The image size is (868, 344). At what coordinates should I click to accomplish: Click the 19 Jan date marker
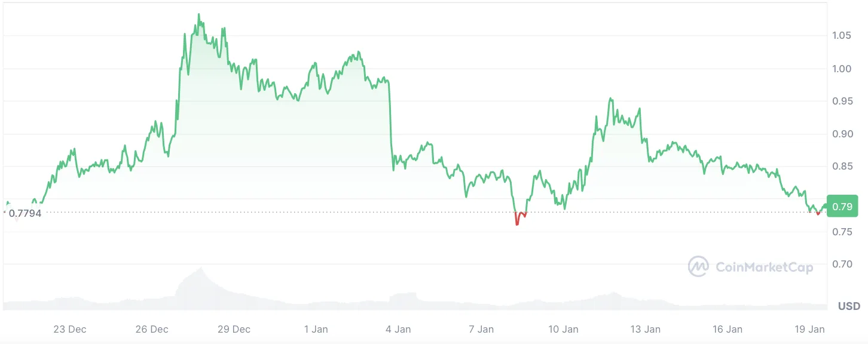pos(809,329)
